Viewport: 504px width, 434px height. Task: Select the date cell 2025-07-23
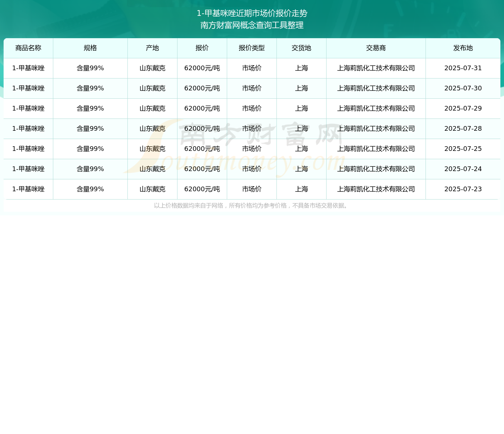point(463,189)
